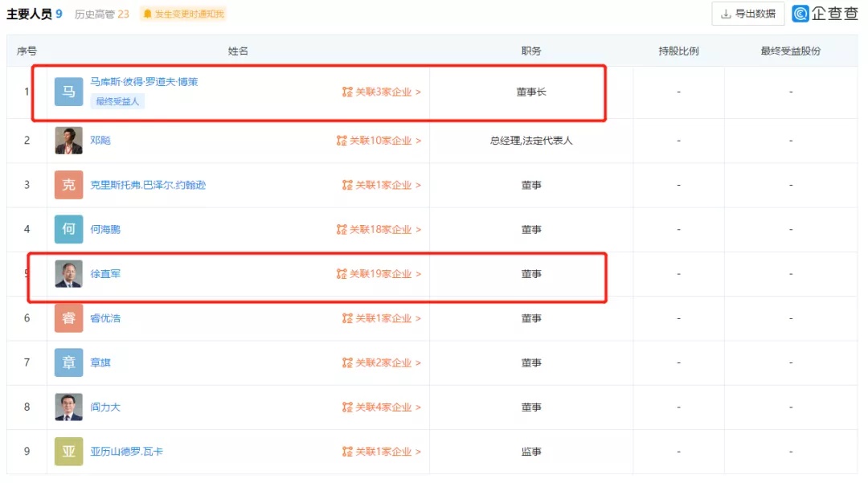Open 邓飚's profile photo thumbnail
The height and width of the screenshot is (483, 868).
pyautogui.click(x=68, y=141)
